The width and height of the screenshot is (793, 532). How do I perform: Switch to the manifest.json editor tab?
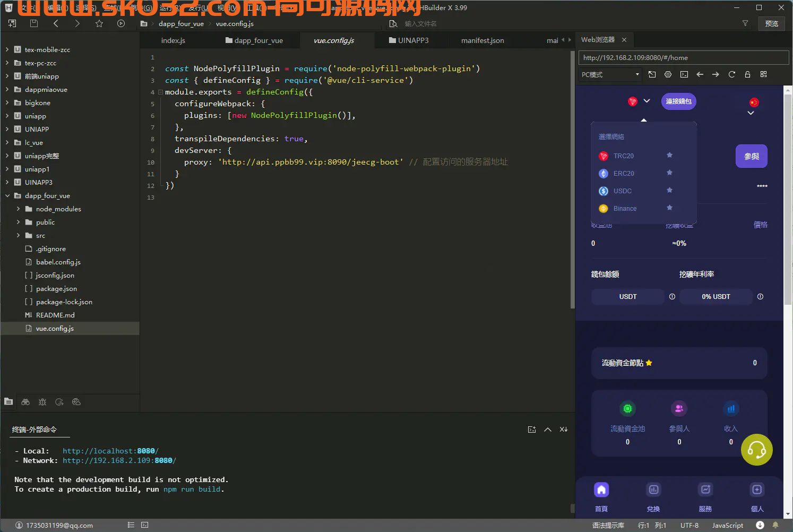pos(482,40)
